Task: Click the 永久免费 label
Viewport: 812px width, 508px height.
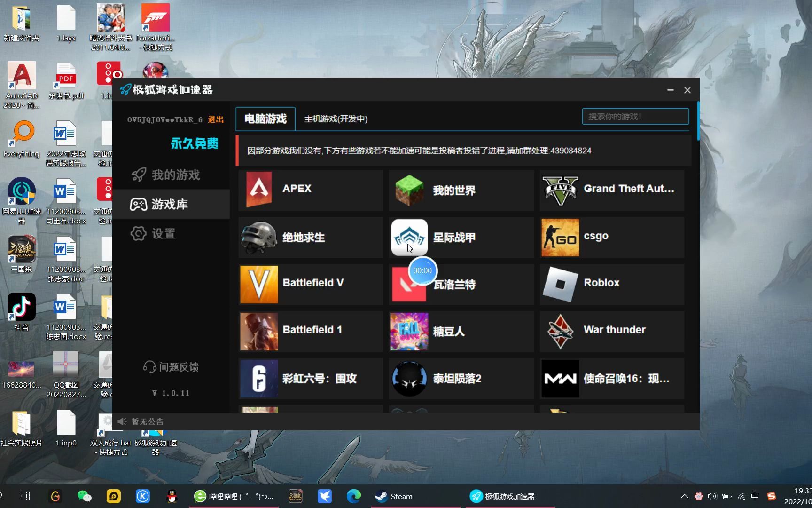Action: [x=195, y=143]
